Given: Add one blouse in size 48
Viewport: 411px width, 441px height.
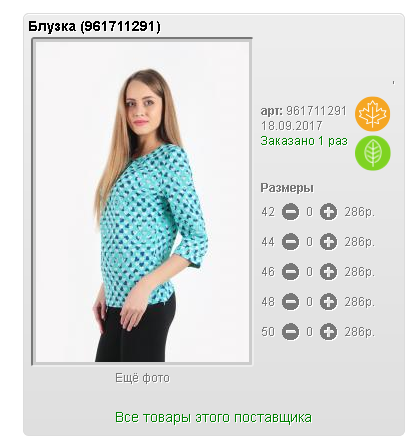Looking at the screenshot, I should pyautogui.click(x=328, y=302).
